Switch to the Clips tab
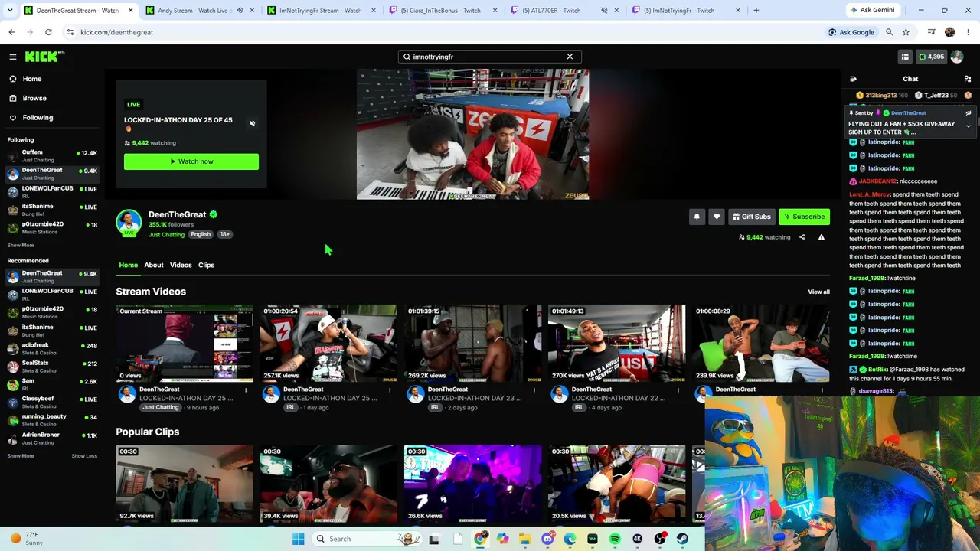The width and height of the screenshot is (980, 551). (x=206, y=265)
